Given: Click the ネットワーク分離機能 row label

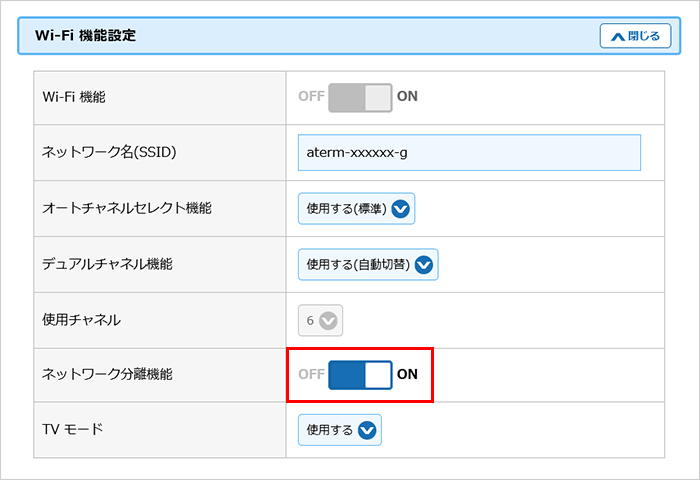Looking at the screenshot, I should point(107,375).
